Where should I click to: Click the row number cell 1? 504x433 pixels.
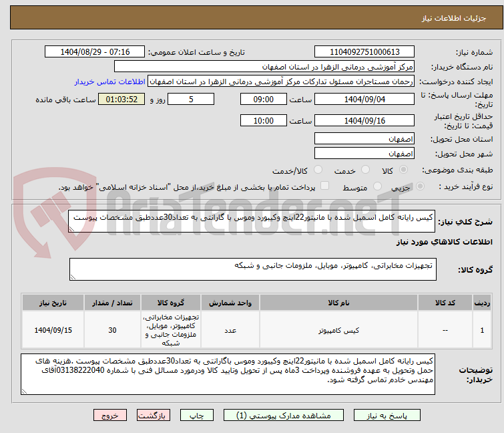[482, 330]
